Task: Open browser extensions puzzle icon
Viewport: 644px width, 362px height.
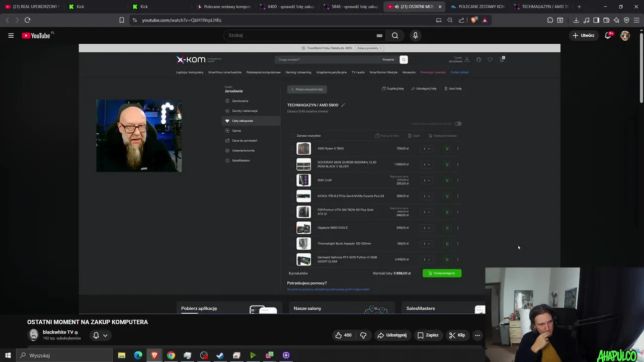Action: pyautogui.click(x=550, y=20)
